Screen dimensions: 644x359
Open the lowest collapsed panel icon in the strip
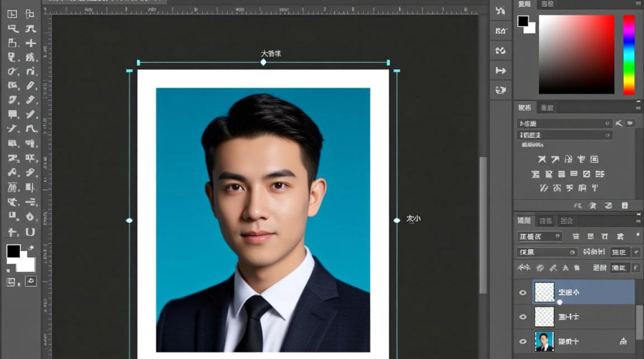point(501,90)
